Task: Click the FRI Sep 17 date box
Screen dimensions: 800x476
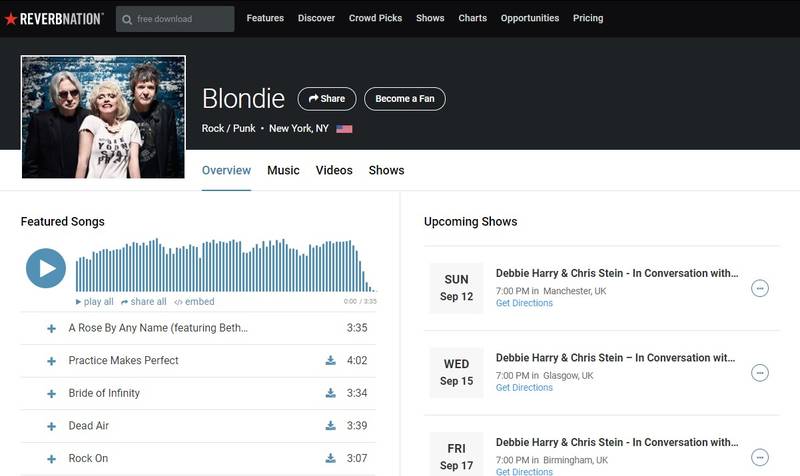Action: tap(456, 454)
